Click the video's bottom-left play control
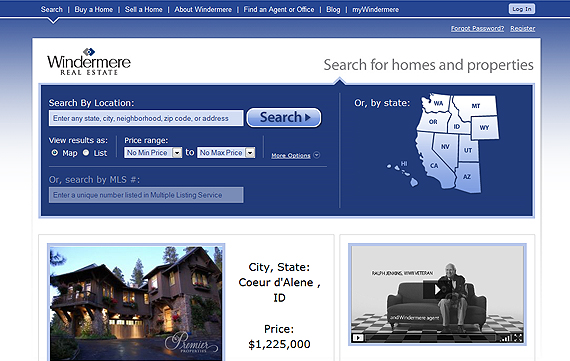Viewport: 570px width, 361px height. 358,338
